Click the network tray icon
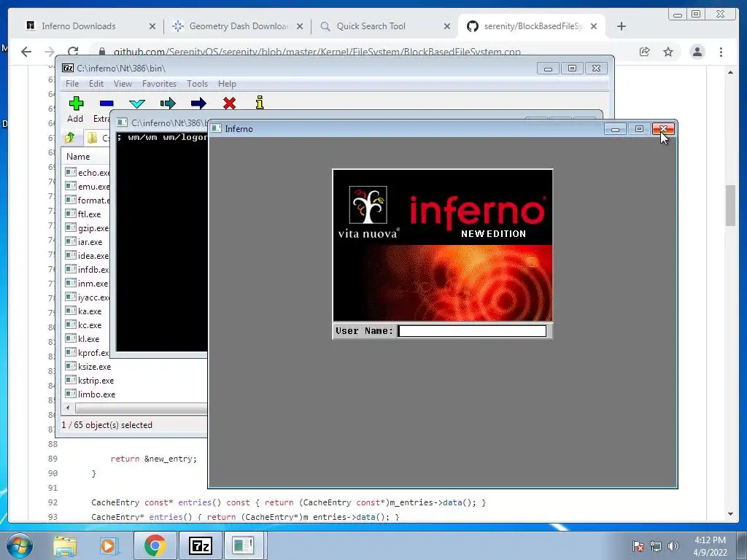Screen dimensions: 747x560 pyautogui.click(x=656, y=546)
